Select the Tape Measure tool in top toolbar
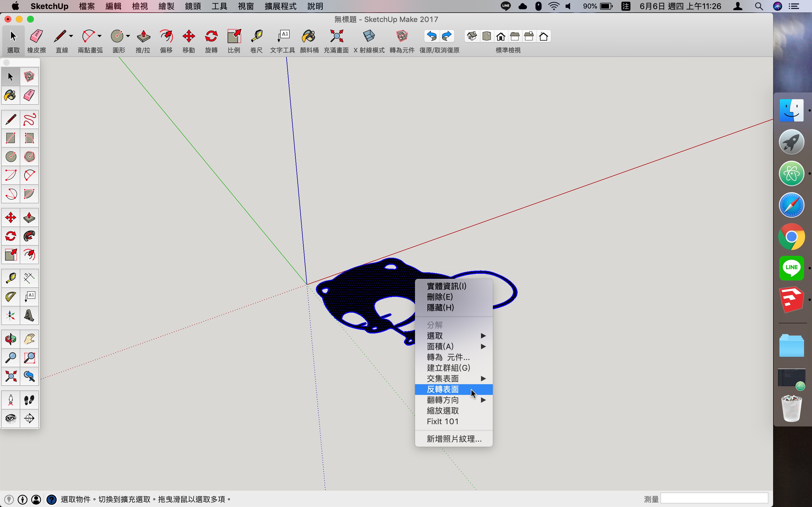 (256, 37)
